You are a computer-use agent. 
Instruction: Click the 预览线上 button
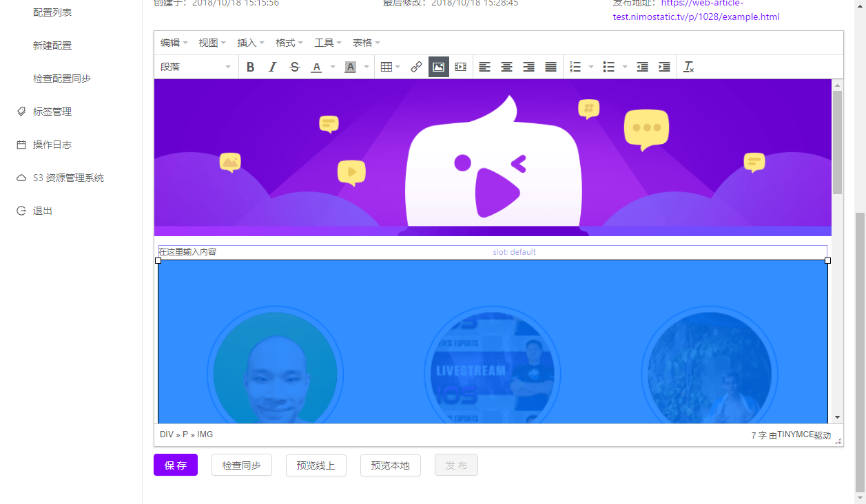(316, 465)
